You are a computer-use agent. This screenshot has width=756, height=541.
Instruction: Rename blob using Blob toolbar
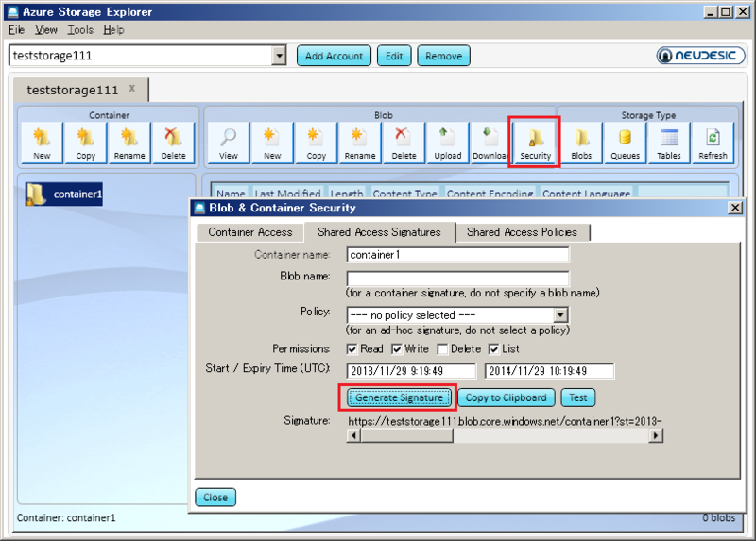360,144
